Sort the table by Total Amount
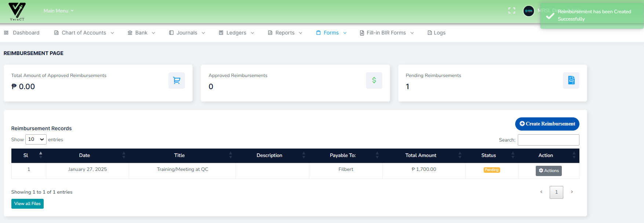The height and width of the screenshot is (223, 644). click(421, 156)
